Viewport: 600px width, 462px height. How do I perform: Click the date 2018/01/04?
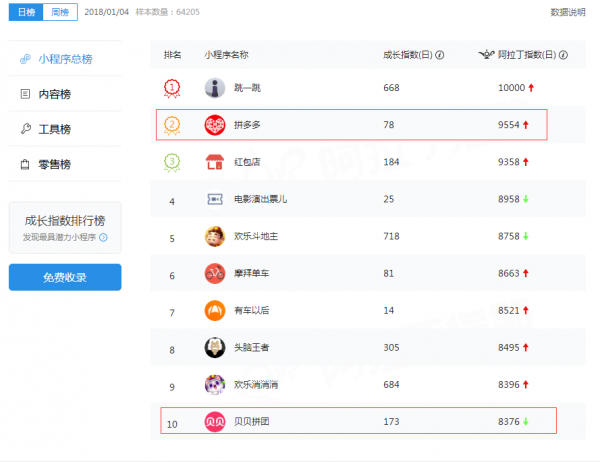pyautogui.click(x=106, y=12)
